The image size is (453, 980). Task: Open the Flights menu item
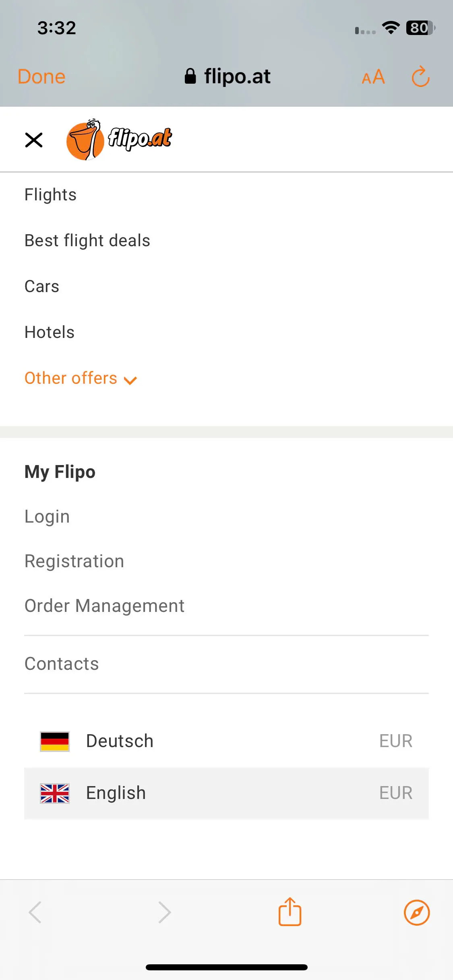click(x=50, y=195)
